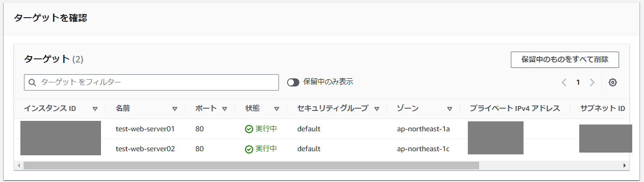Toggle 保留中のみ表示 switch

pyautogui.click(x=293, y=82)
